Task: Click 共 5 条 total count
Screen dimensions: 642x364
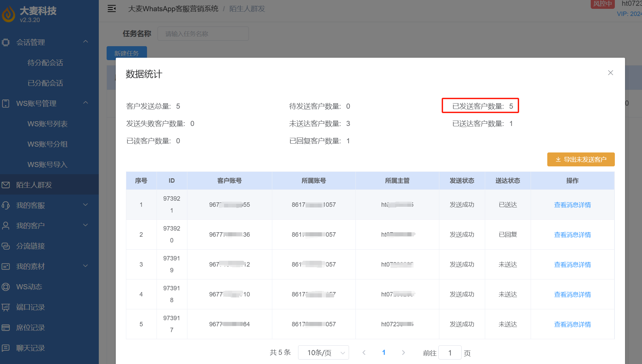Action: 280,352
